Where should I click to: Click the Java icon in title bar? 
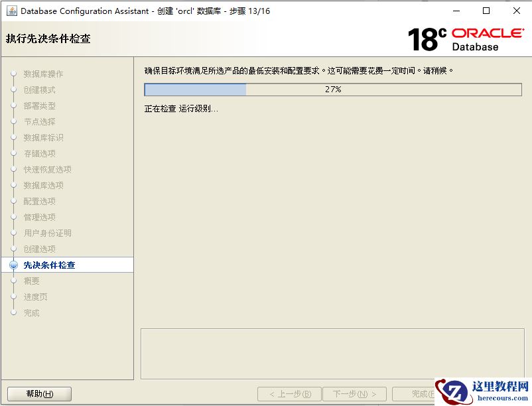[x=11, y=11]
